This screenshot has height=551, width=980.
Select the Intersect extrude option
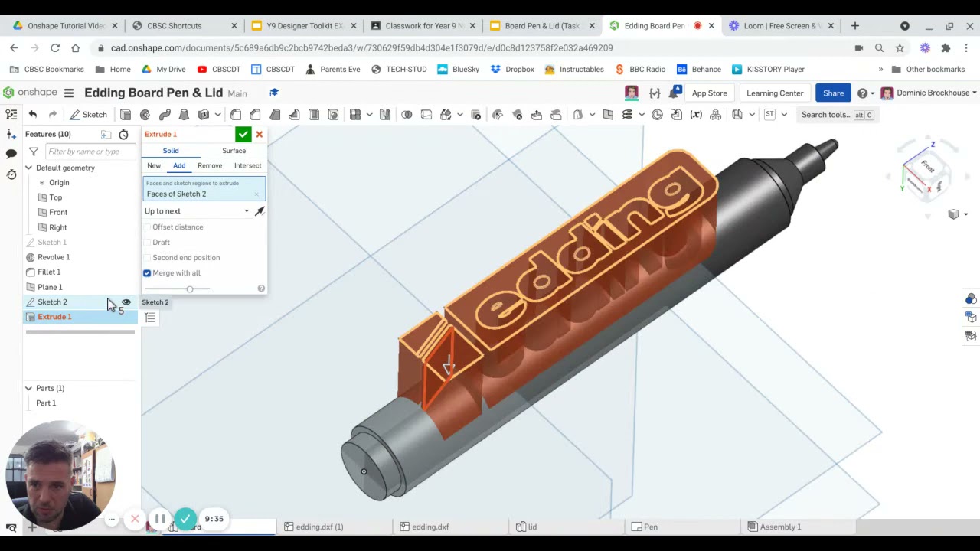point(247,165)
